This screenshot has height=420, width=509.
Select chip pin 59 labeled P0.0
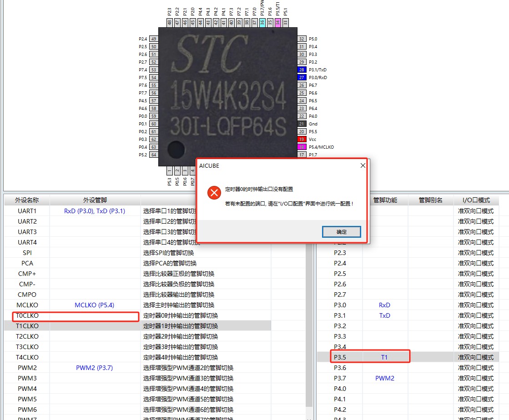154,116
